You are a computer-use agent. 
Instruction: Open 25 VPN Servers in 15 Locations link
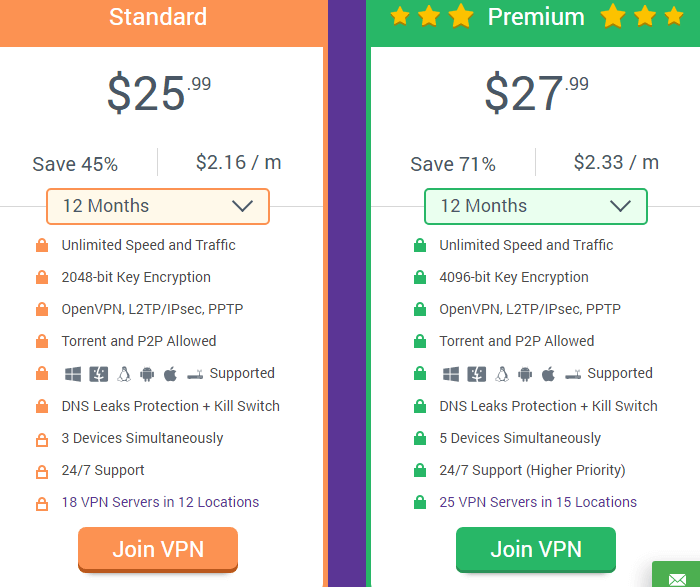coord(538,502)
